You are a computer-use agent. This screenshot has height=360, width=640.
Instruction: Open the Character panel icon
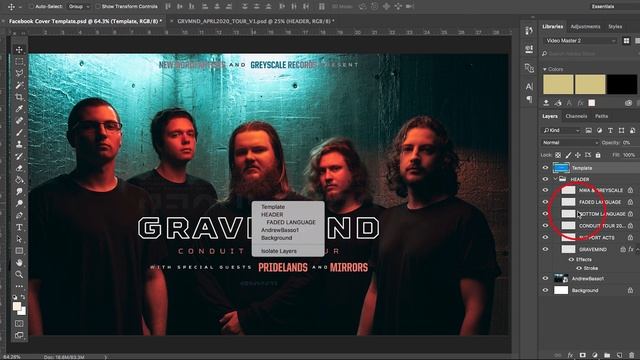(529, 87)
